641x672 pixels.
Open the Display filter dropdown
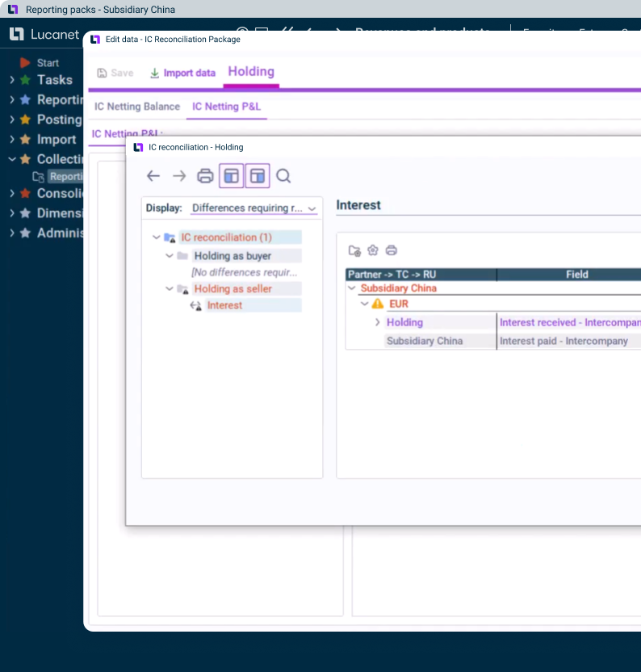(253, 208)
